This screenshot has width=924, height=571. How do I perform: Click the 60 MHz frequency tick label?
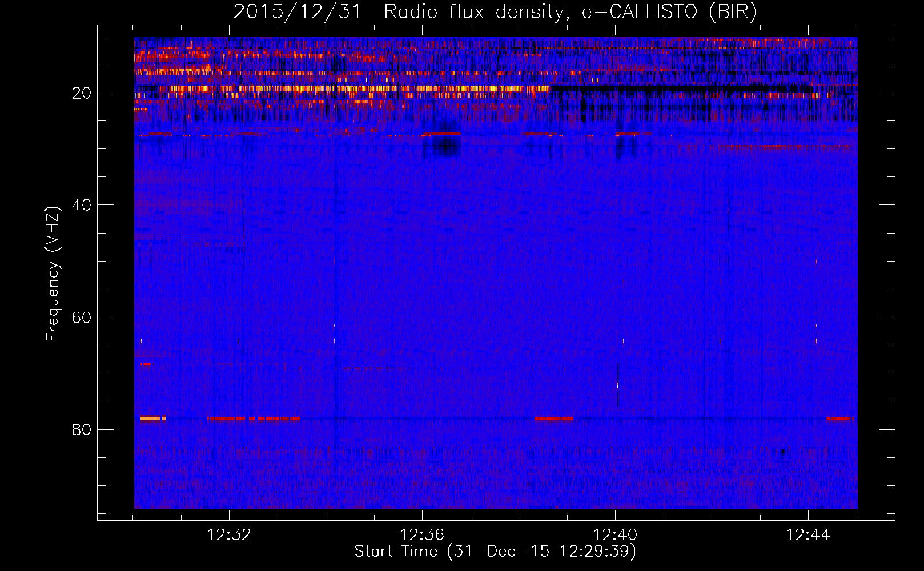[82, 317]
